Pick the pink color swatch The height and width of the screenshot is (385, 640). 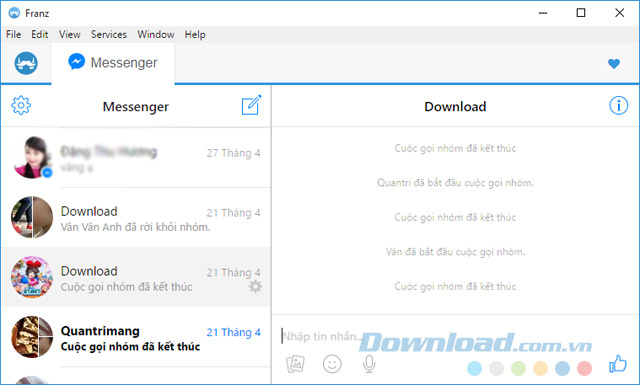[584, 368]
